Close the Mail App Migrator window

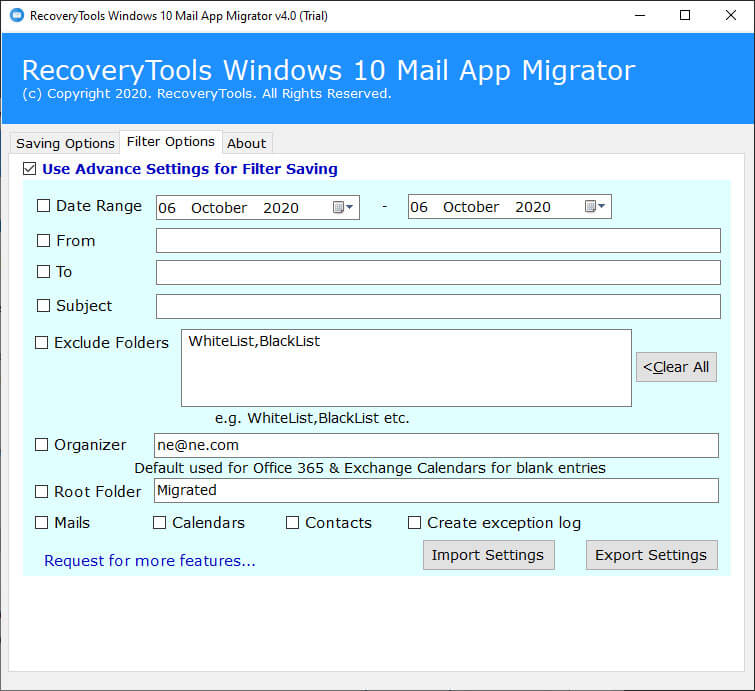(730, 15)
